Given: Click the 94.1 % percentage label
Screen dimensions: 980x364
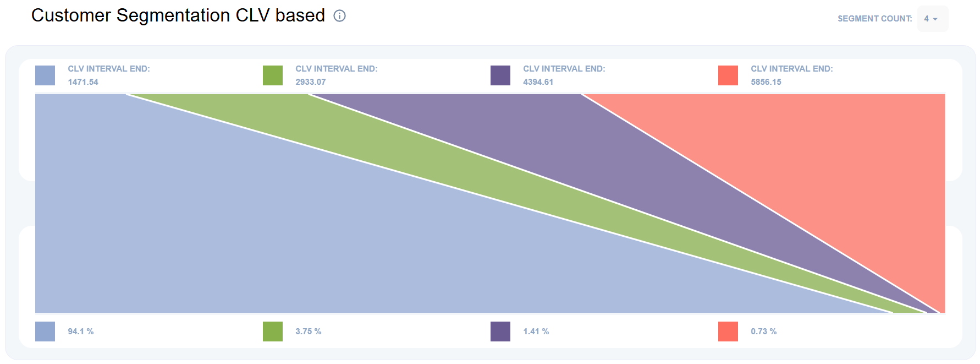Looking at the screenshot, I should [x=81, y=332].
